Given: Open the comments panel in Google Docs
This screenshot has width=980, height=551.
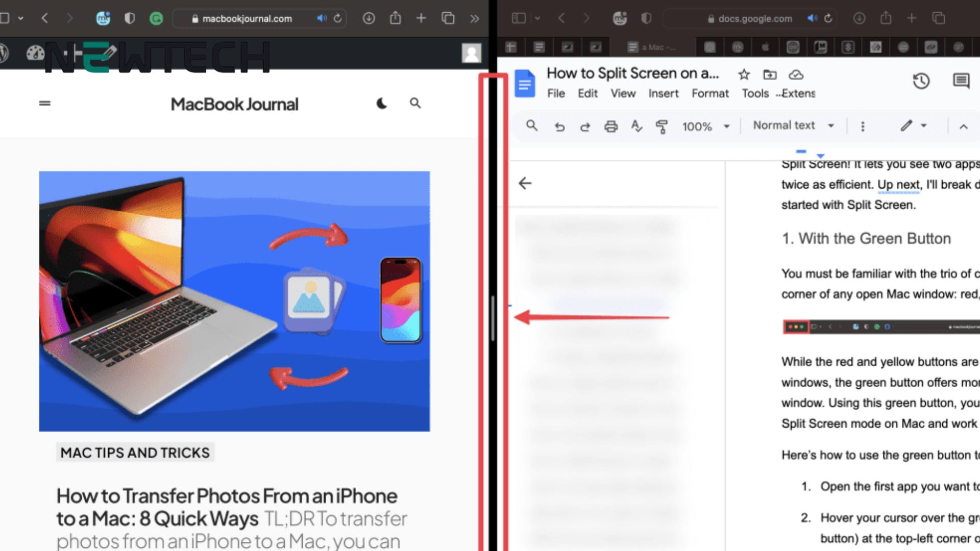Looking at the screenshot, I should (961, 81).
